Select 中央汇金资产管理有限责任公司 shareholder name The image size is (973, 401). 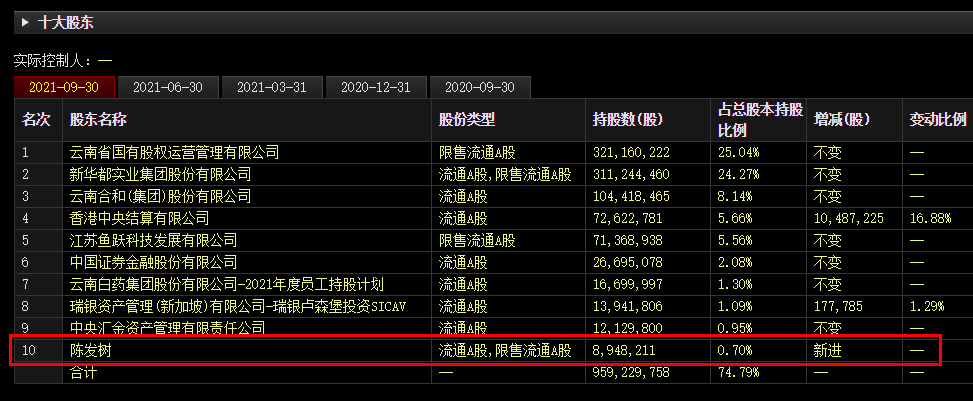pyautogui.click(x=167, y=327)
